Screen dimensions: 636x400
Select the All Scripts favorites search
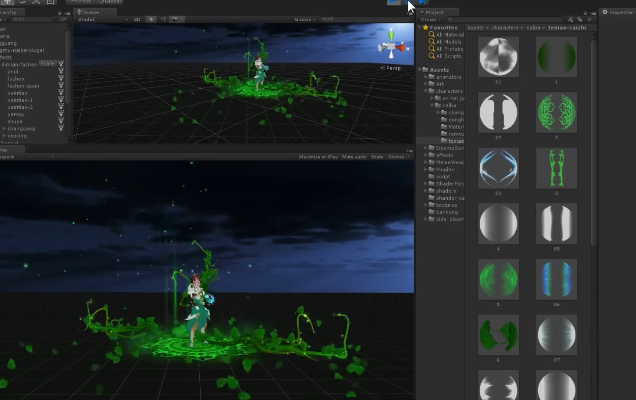pos(447,56)
